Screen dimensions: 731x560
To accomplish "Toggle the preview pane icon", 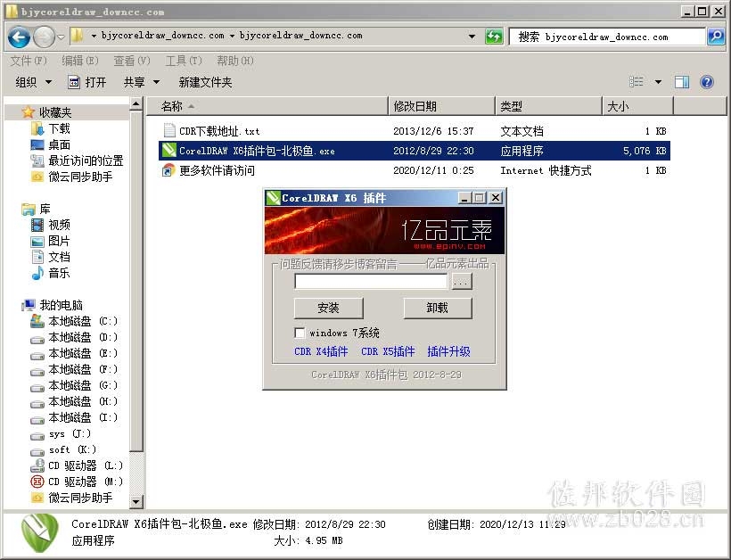I will [682, 82].
